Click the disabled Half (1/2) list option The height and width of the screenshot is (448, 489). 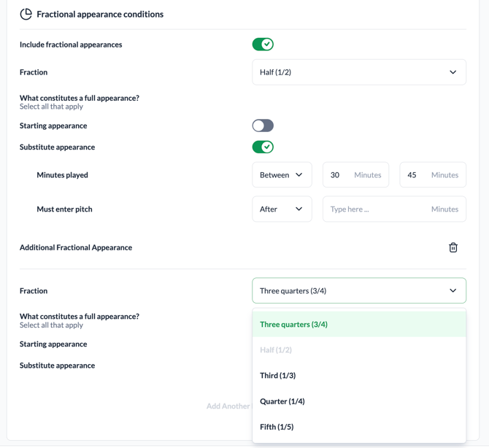click(276, 350)
